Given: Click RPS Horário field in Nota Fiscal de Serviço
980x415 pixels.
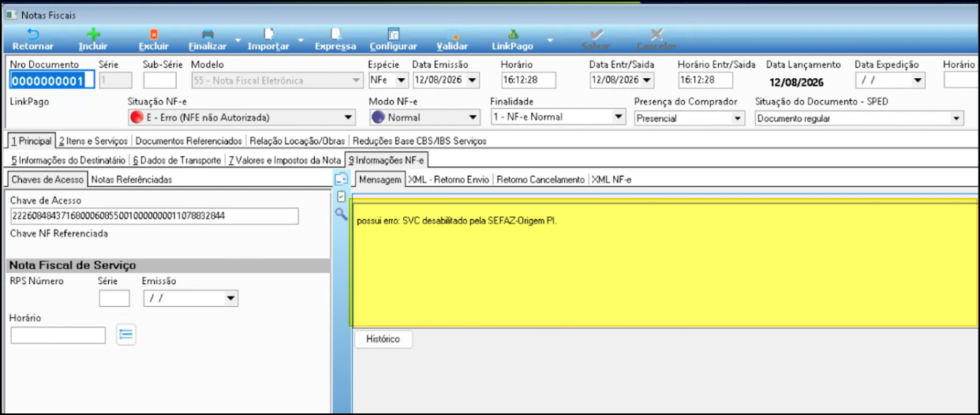Looking at the screenshot, I should click(x=58, y=335).
